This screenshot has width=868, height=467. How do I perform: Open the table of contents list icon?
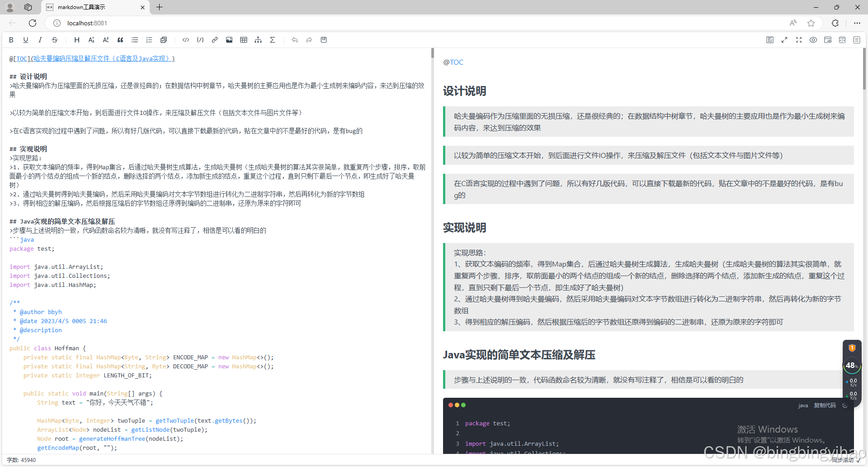point(857,40)
